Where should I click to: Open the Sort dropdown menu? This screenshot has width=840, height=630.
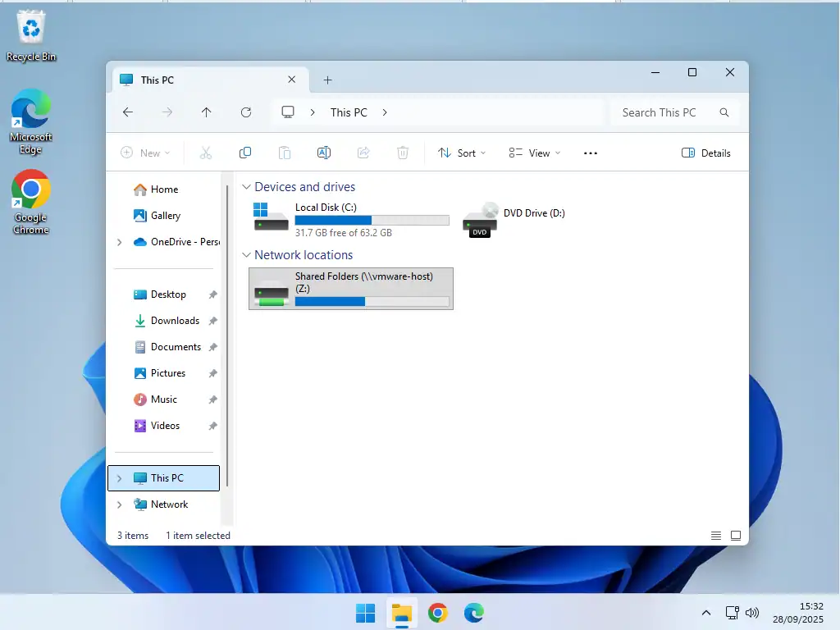point(462,153)
